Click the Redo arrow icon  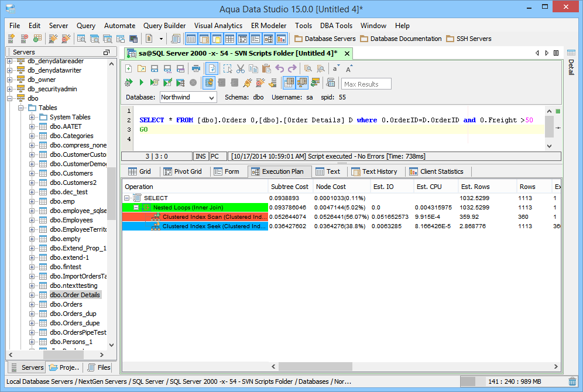(x=293, y=68)
